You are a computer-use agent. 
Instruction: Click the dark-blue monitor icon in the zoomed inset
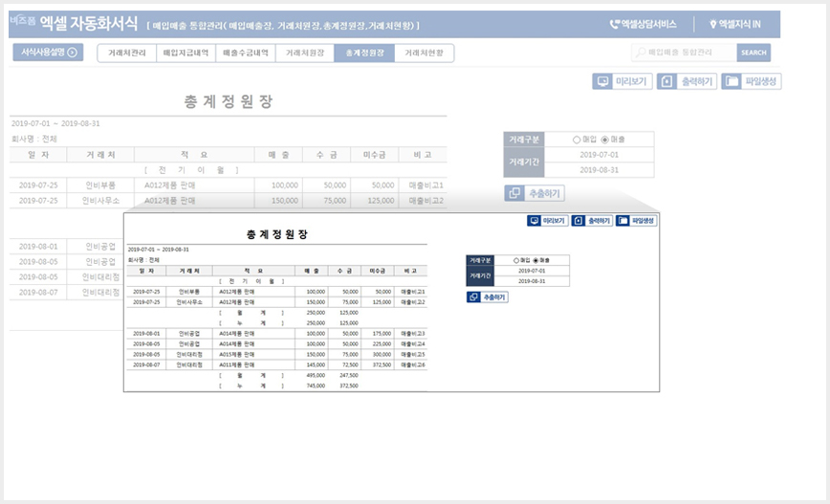535,221
